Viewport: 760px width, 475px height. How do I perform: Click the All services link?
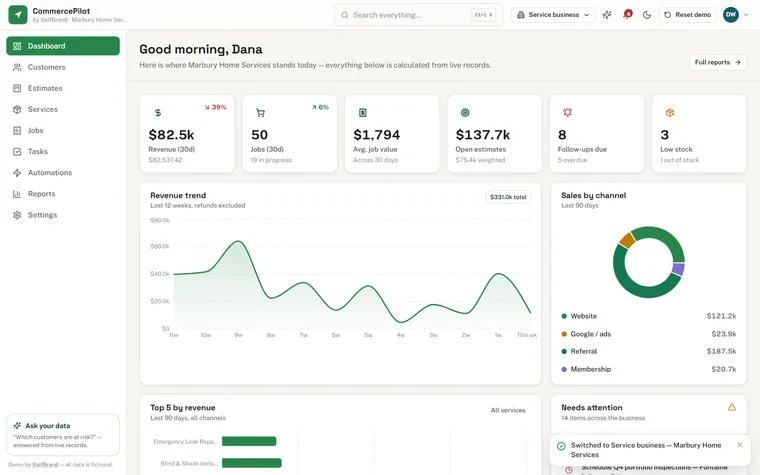[508, 410]
